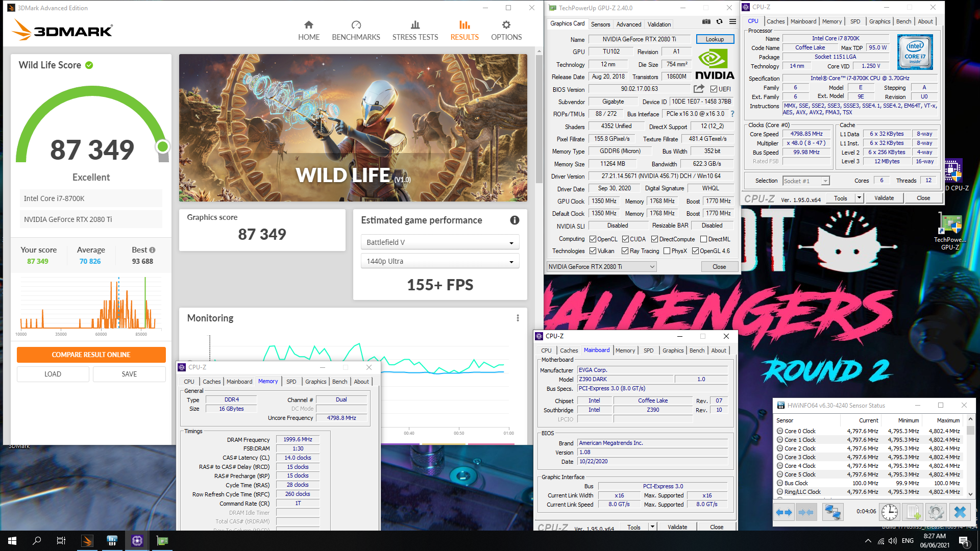
Task: Open the notification center icon
Action: [x=963, y=541]
